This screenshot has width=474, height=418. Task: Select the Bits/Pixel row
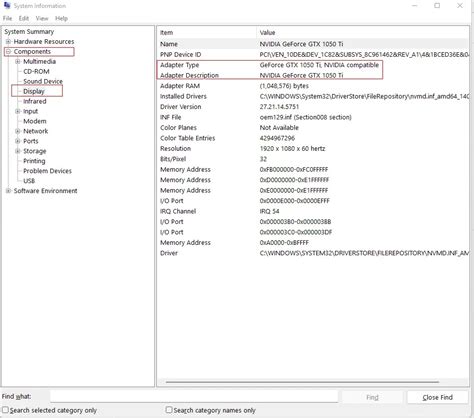tap(313, 159)
